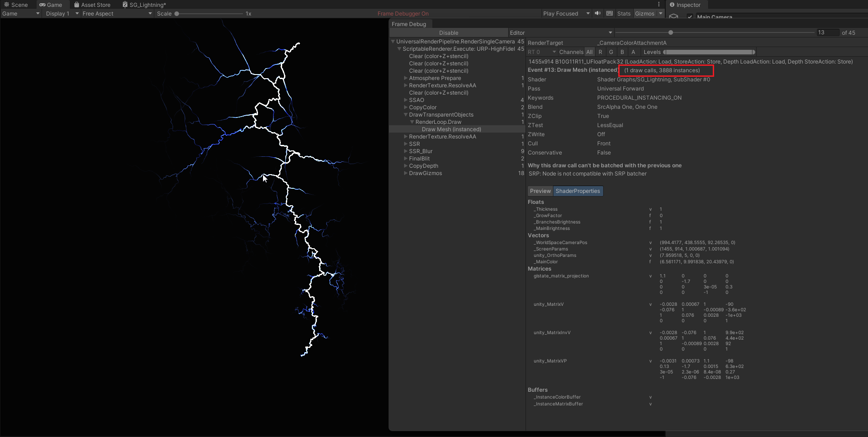Click the event number input field
Viewport: 868px width, 437px height.
[827, 32]
